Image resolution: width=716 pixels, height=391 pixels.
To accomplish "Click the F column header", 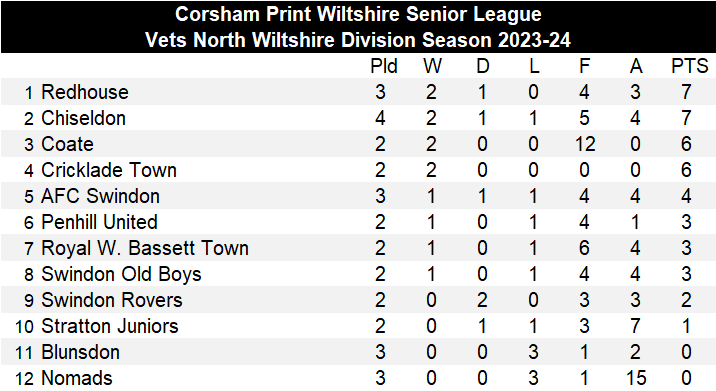I will (584, 67).
